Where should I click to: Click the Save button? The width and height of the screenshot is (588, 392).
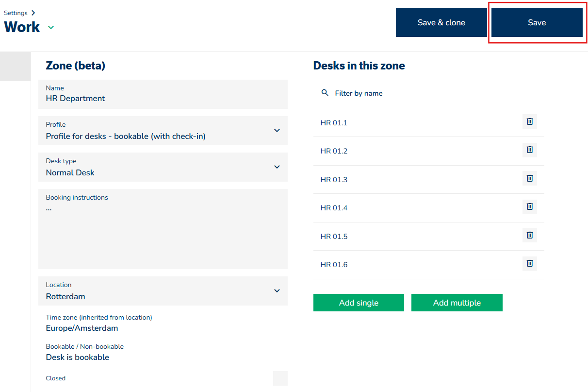[x=537, y=22]
